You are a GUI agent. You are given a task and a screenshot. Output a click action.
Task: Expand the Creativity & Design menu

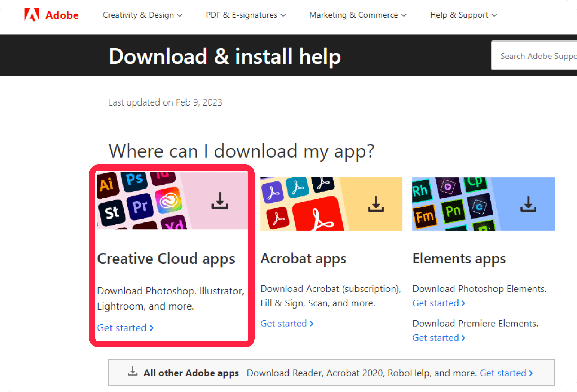tap(142, 15)
